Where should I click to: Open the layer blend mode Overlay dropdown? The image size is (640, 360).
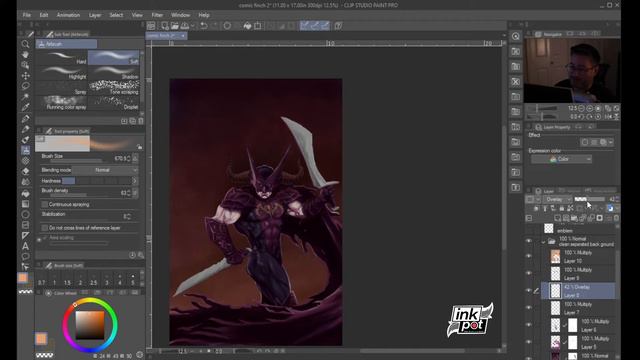point(558,199)
